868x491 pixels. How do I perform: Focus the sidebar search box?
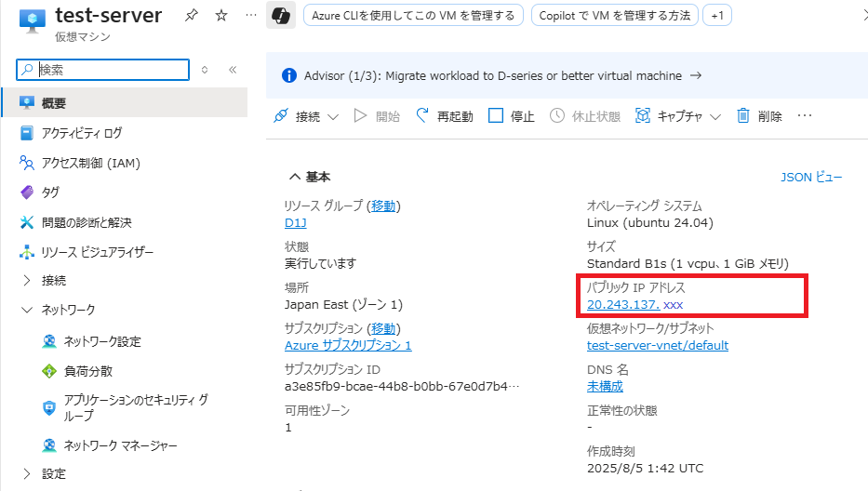click(x=103, y=70)
